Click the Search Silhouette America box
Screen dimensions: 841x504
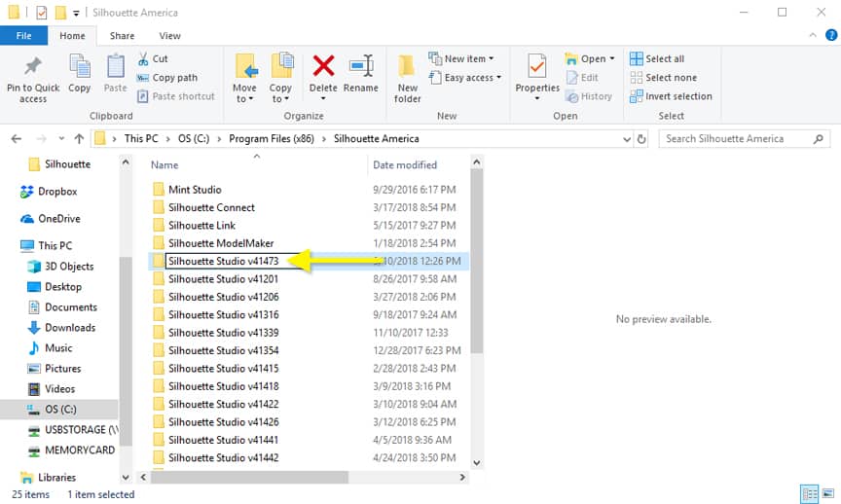[x=744, y=139]
